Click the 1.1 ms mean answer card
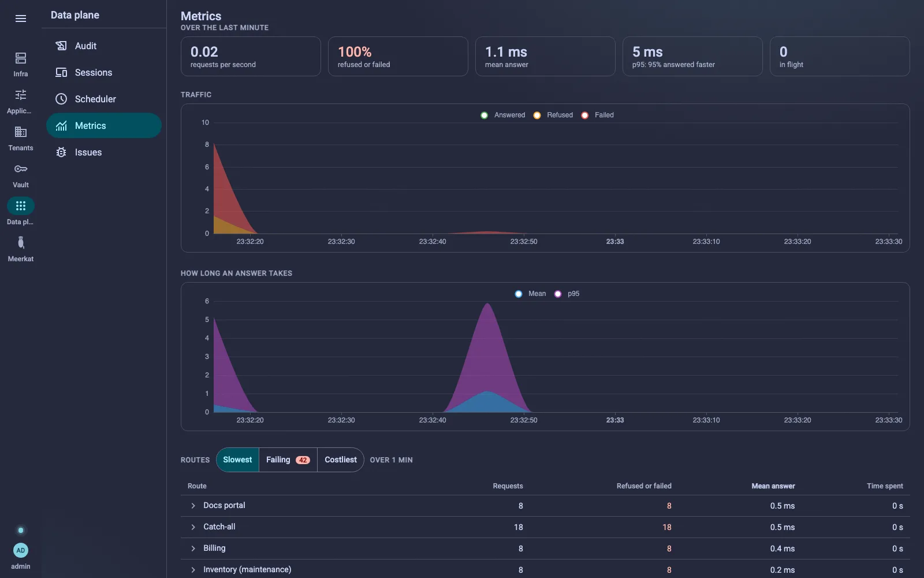 point(545,56)
